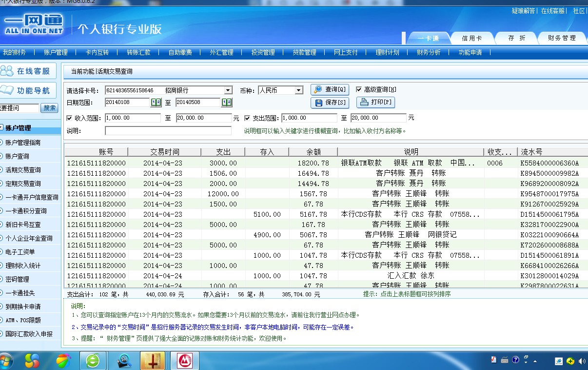Click the 在线客服 customer service icon

coord(8,71)
